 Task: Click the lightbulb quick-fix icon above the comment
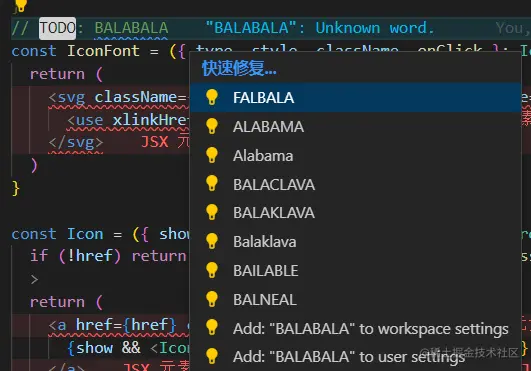(x=20, y=5)
